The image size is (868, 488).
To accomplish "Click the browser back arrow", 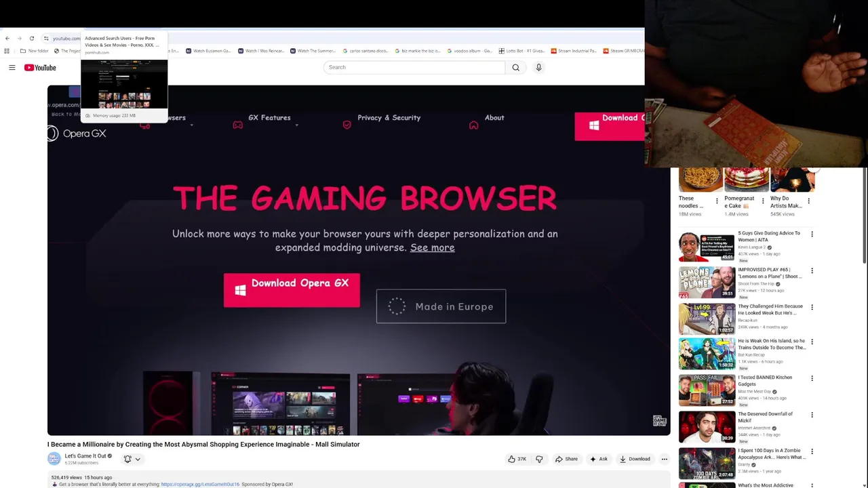I will [x=7, y=38].
